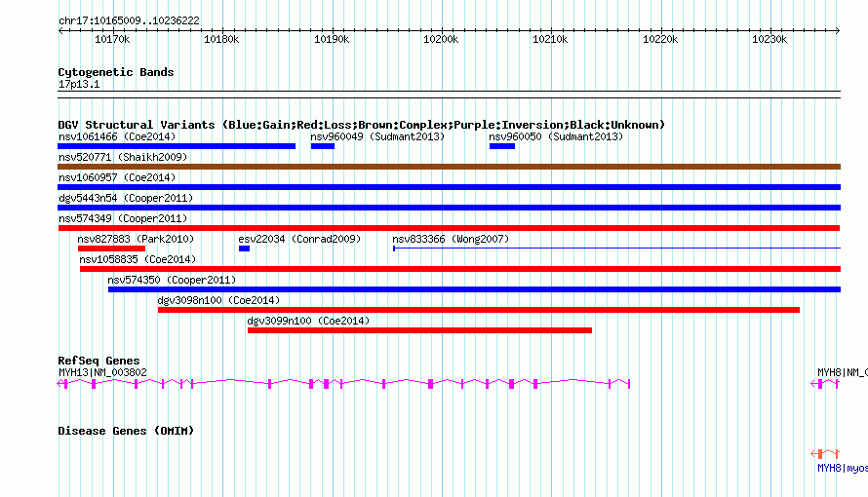This screenshot has width=868, height=497.
Task: Click the 10200k ruler tick label
Action: tap(441, 39)
